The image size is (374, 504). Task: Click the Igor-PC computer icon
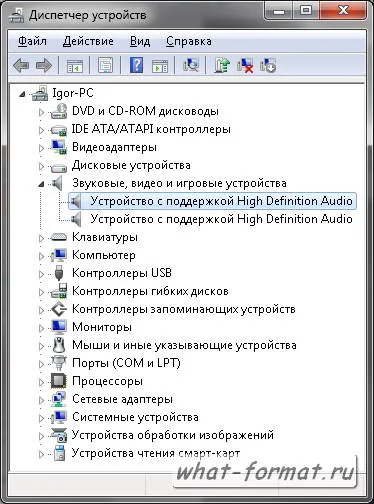coord(40,93)
